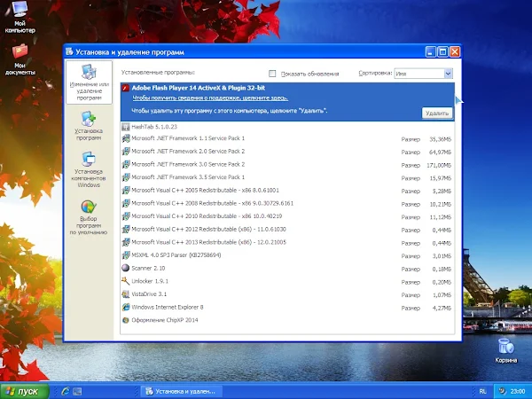Click the 4,27МБ size value
The width and height of the screenshot is (532, 399).
pos(442,308)
